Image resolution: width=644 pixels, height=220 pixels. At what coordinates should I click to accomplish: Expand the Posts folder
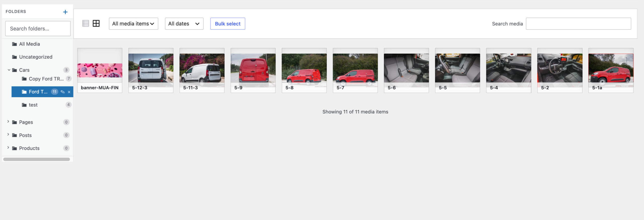(8, 135)
